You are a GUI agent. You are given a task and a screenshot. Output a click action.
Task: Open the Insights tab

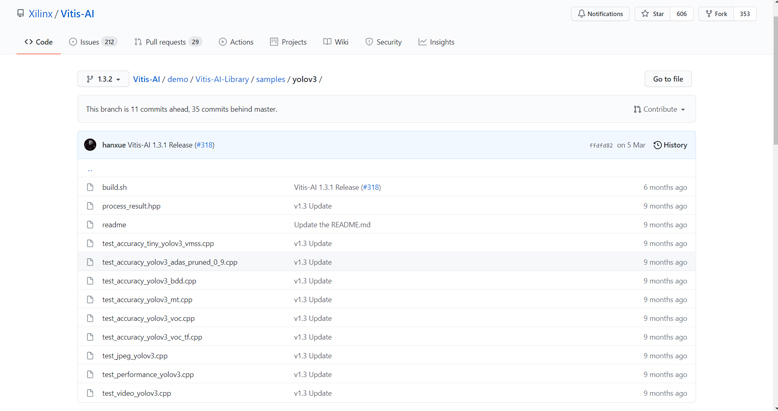click(x=436, y=42)
